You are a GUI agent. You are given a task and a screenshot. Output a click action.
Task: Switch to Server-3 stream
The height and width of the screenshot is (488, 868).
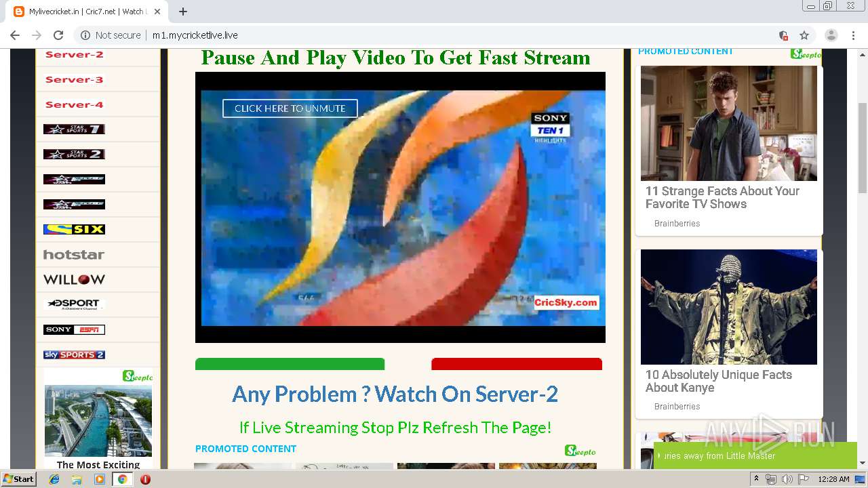[x=74, y=80]
